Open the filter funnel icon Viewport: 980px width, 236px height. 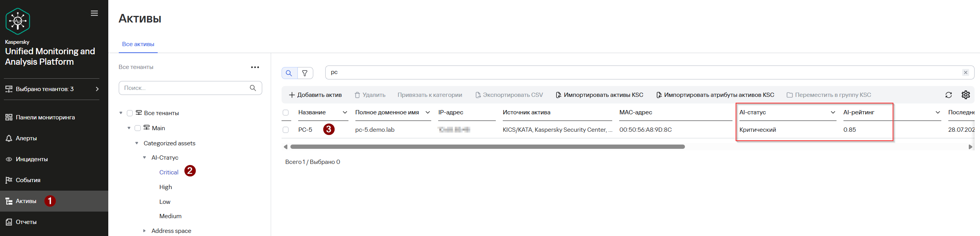305,73
